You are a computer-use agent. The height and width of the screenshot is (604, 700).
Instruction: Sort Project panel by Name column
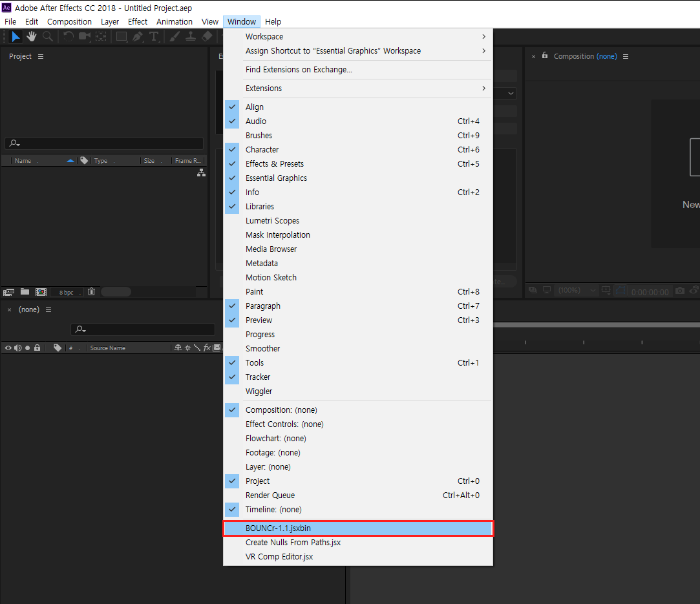[x=23, y=161]
